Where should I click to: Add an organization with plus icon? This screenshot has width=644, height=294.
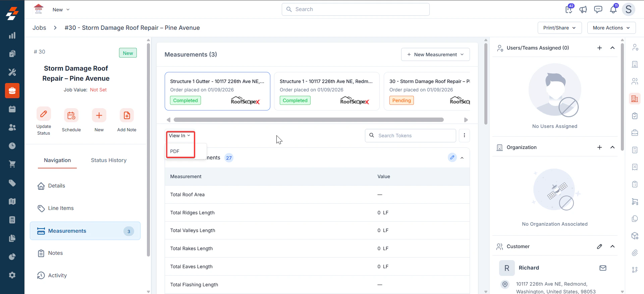600,147
